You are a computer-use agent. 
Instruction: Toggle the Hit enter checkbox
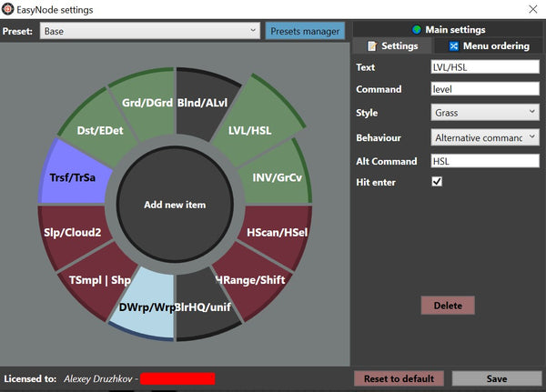(437, 182)
